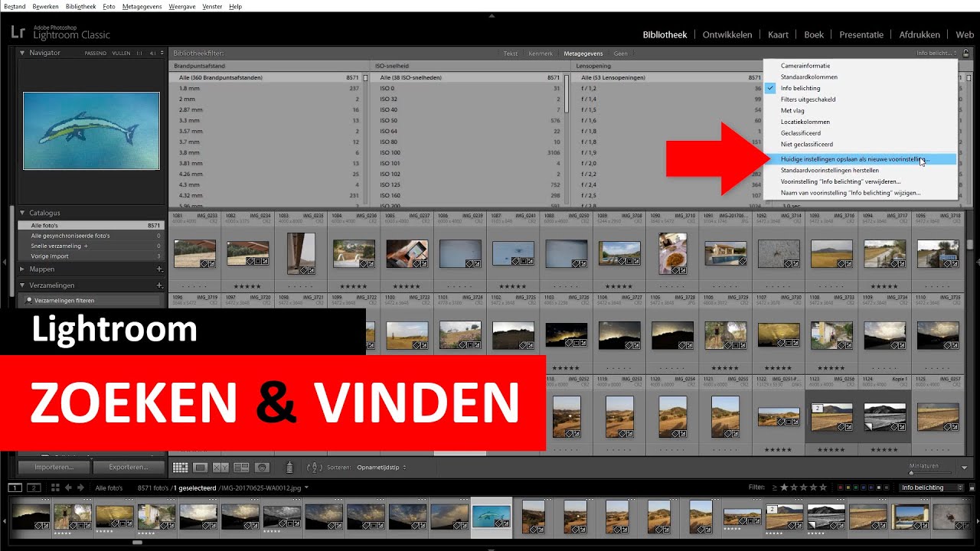
Task: Click main window display button 1
Action: [15, 487]
